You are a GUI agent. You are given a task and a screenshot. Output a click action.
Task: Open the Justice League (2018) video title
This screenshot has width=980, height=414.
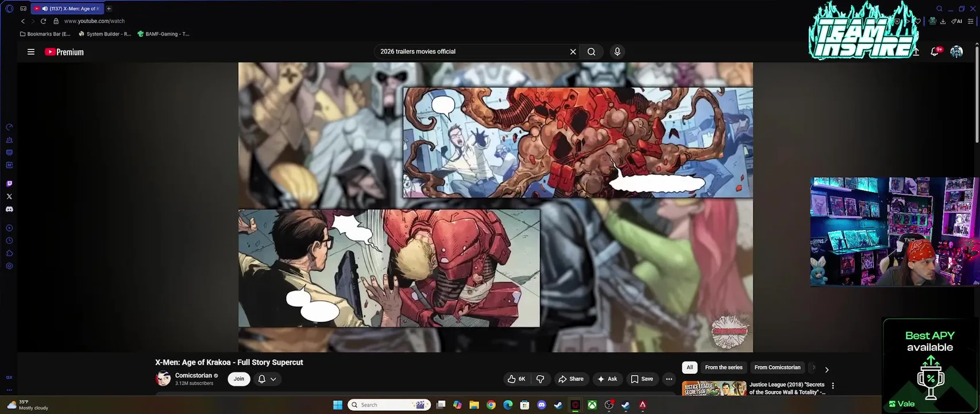point(787,388)
